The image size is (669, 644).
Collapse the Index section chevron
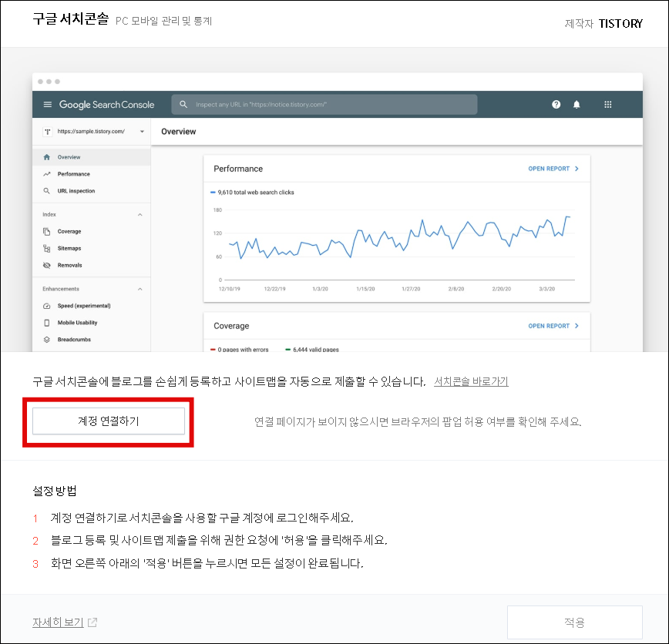[140, 214]
